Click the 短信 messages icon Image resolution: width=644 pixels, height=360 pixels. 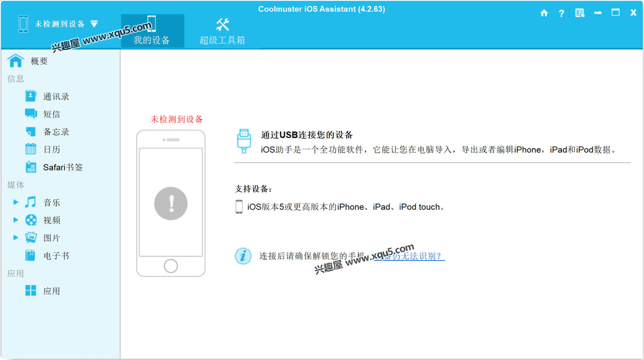click(31, 114)
